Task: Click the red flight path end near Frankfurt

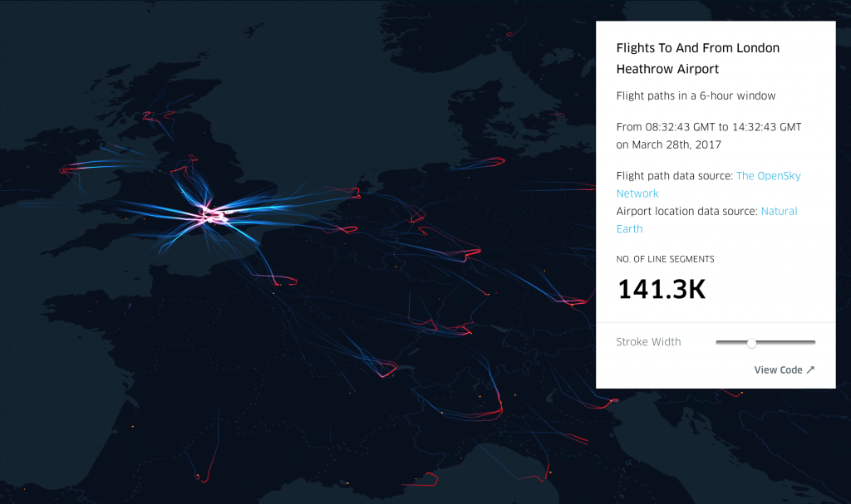Action: (x=470, y=252)
